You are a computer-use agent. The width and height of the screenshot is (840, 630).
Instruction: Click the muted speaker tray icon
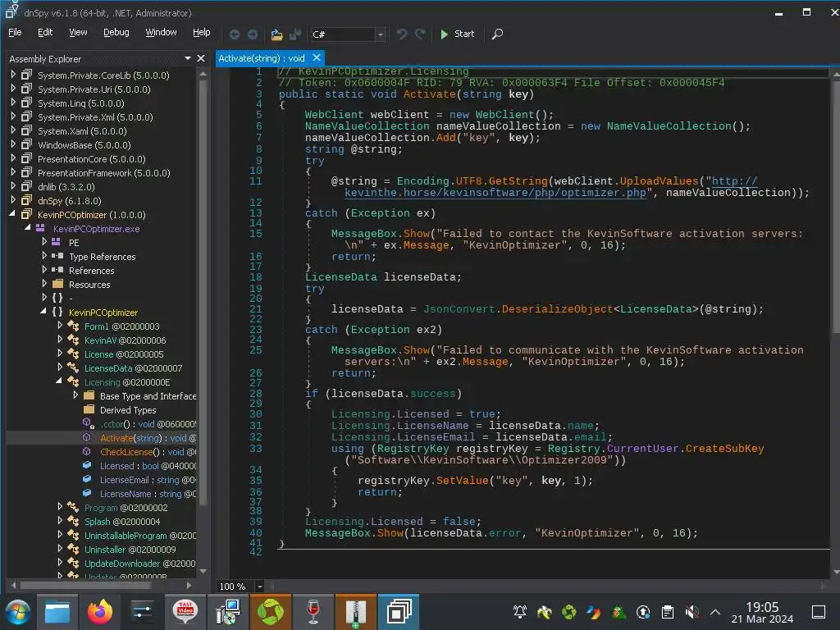(x=692, y=611)
